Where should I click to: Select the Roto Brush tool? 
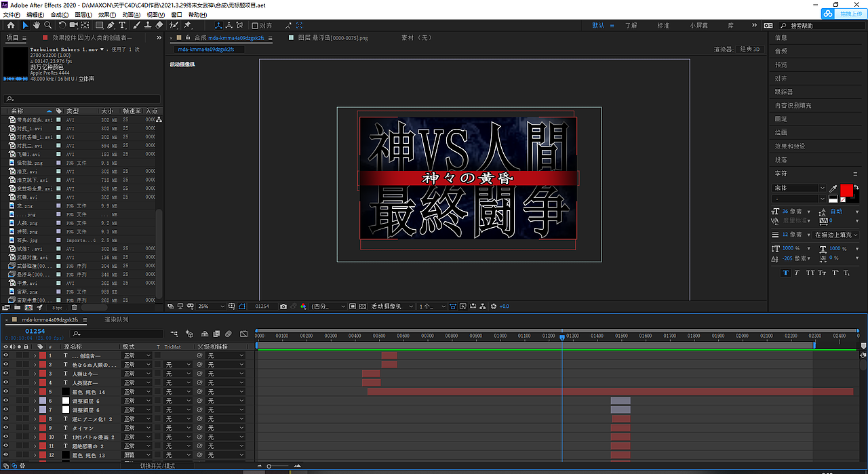[x=174, y=25]
